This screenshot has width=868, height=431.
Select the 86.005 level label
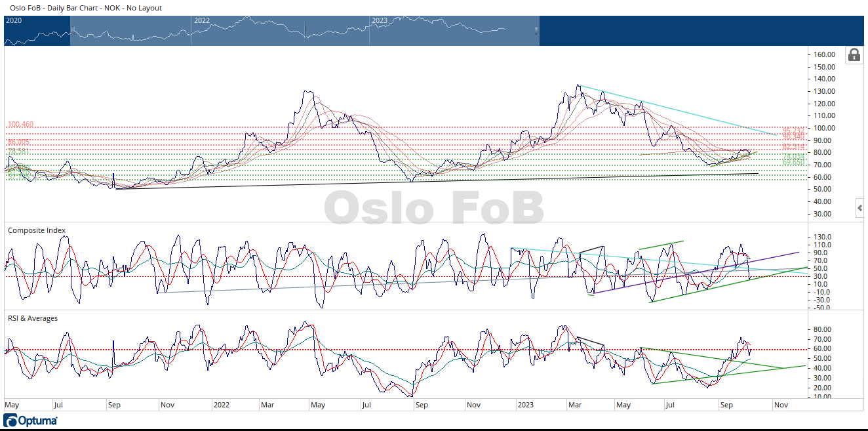[x=18, y=142]
